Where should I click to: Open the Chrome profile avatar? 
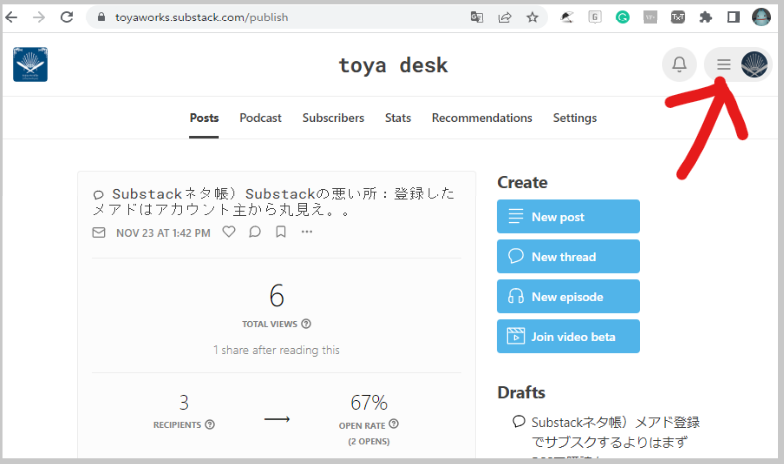pyautogui.click(x=762, y=18)
